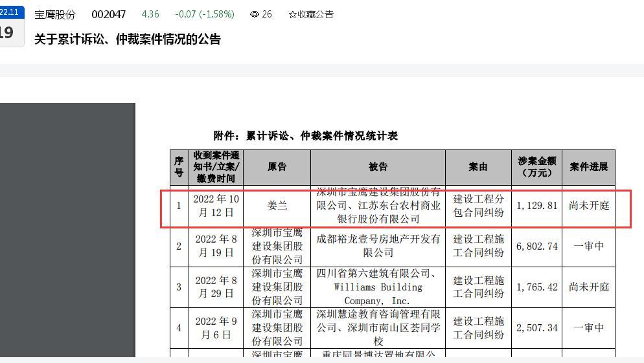
Task: Select defendant cell with 深圳慧途教育咨询管理有限公司
Action: (378, 327)
